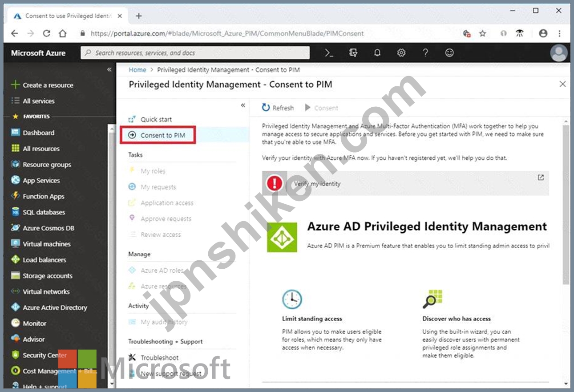Select Quick start in blade menu
Image resolution: width=574 pixels, height=392 pixels.
coord(156,119)
